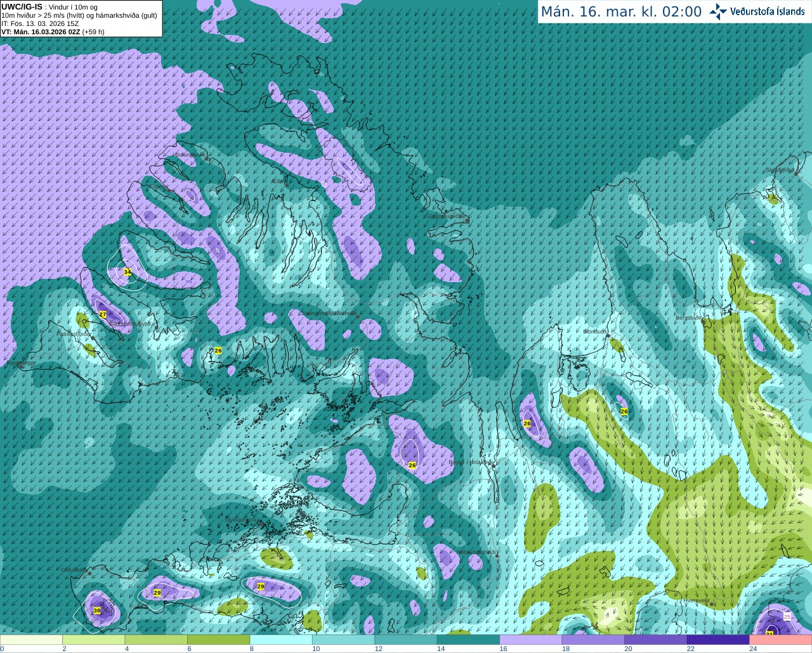Image resolution: width=812 pixels, height=653 pixels.
Task: Pick the light green 2–4 legend swatch
Action: 93,640
